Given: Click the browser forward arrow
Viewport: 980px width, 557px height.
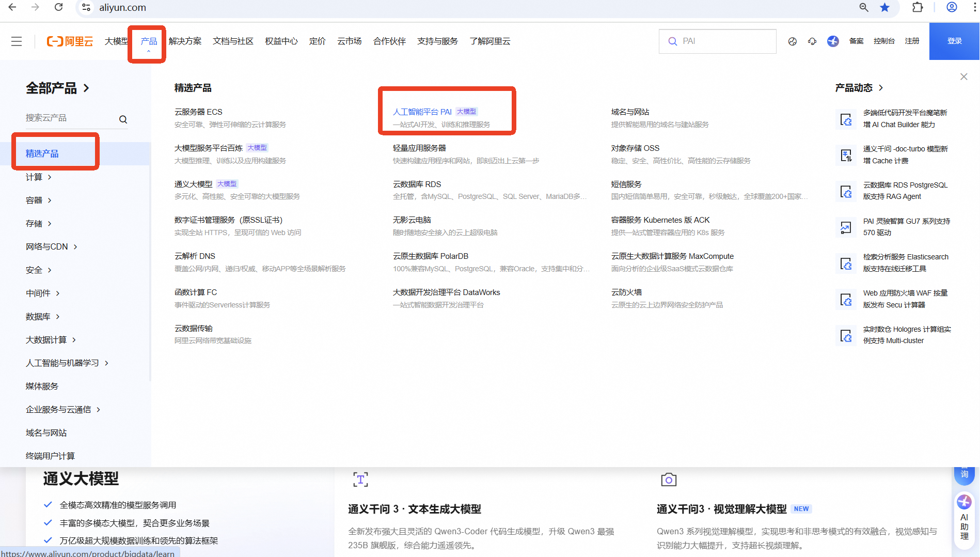Looking at the screenshot, I should (35, 7).
